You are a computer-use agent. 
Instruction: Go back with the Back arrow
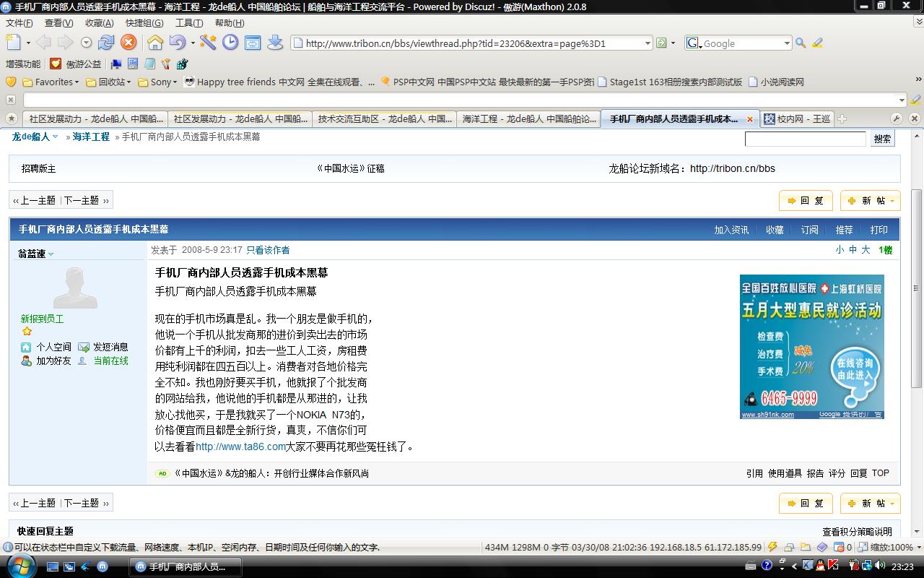coord(43,43)
